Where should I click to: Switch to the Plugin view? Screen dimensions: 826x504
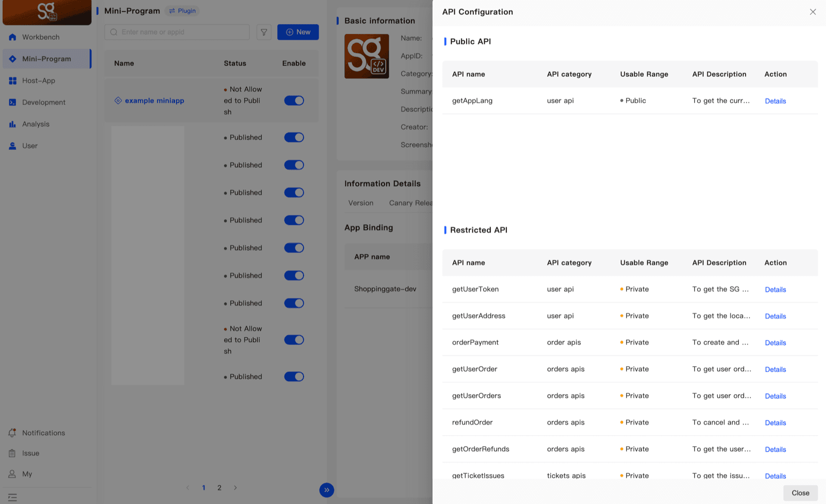(x=182, y=11)
